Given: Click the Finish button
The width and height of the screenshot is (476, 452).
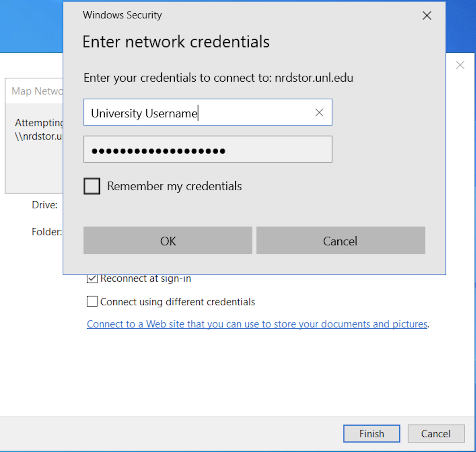Looking at the screenshot, I should (x=372, y=434).
